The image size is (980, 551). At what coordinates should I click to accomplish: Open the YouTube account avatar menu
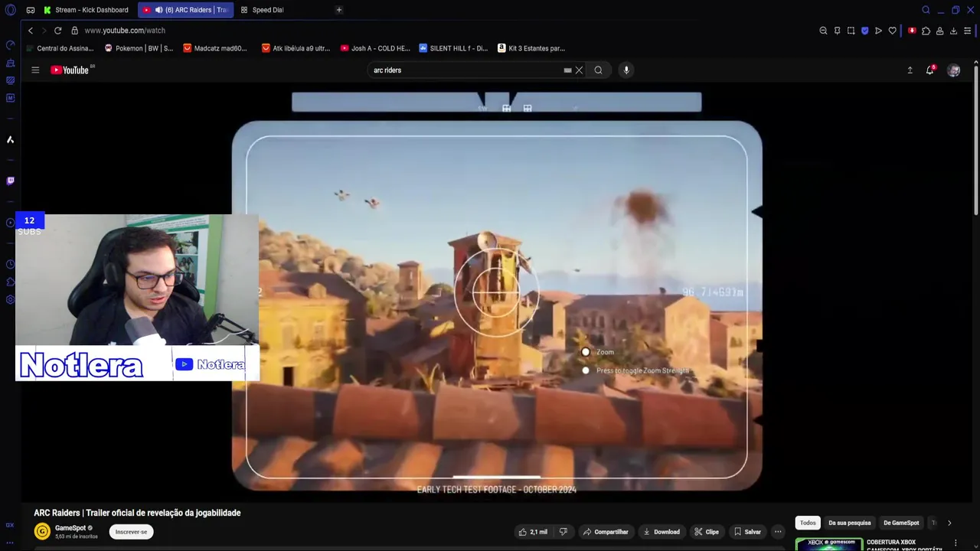point(953,70)
